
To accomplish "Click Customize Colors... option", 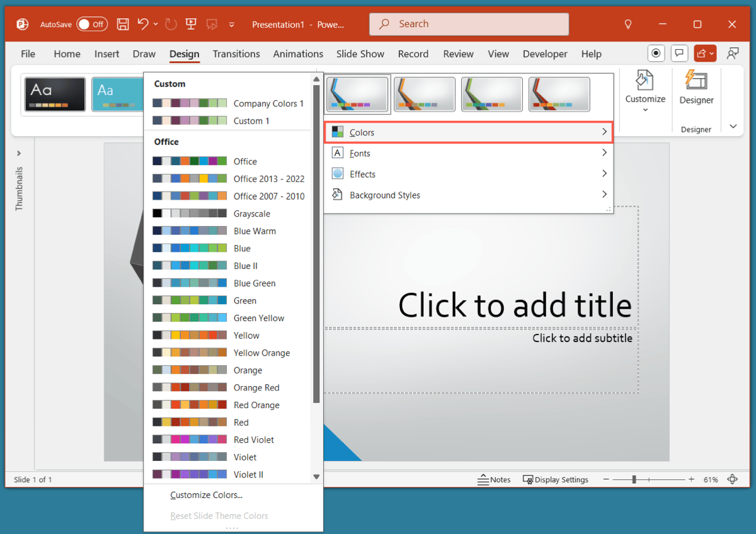I will click(207, 495).
